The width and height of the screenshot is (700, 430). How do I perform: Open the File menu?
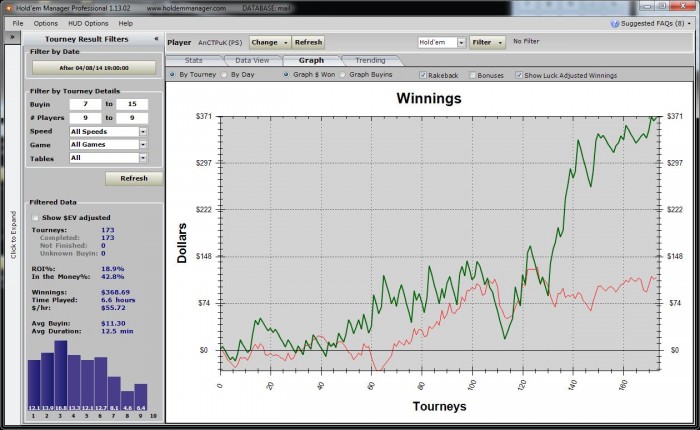point(18,24)
